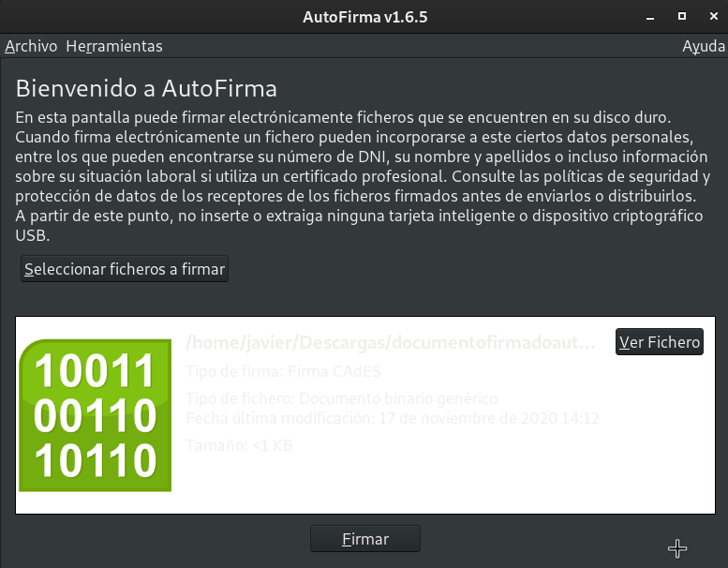Select the /home/javier/Descargas file path text
The image size is (728, 568).
(x=391, y=343)
